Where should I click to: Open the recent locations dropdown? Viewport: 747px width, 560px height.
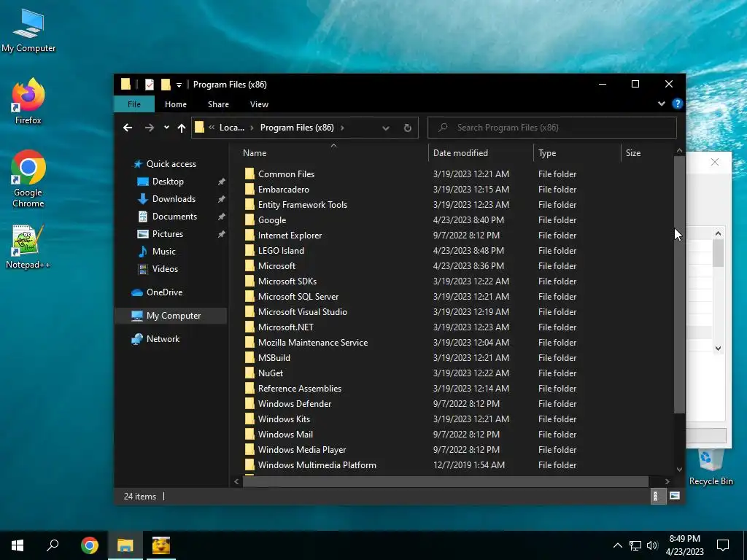(166, 128)
